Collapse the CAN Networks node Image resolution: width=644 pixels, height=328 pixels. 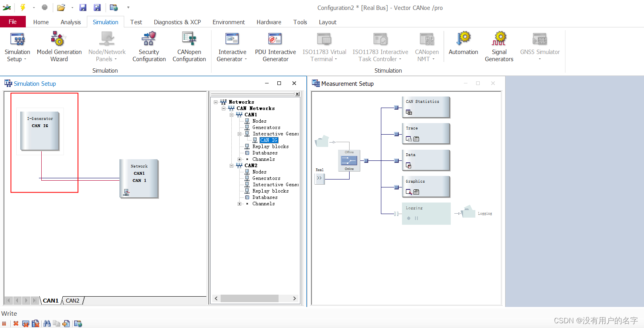pyautogui.click(x=223, y=108)
